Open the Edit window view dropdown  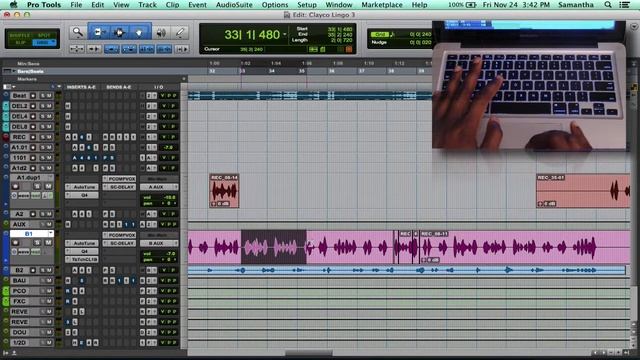[x=8, y=87]
